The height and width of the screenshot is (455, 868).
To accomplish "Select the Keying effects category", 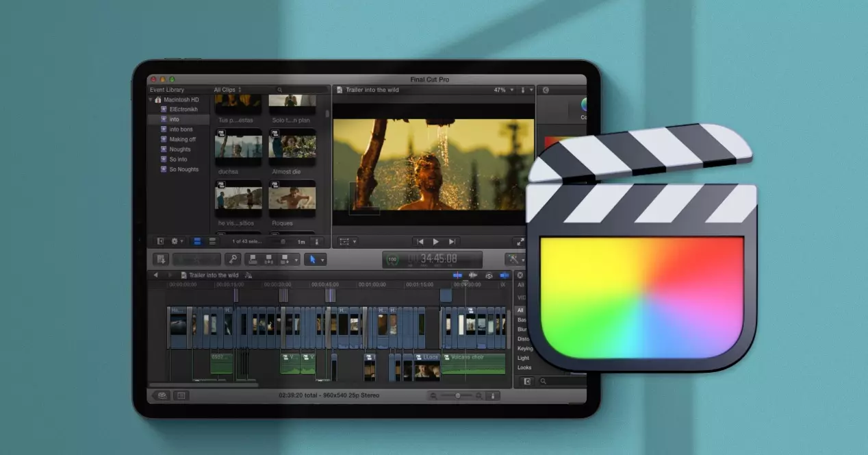I will click(x=525, y=349).
